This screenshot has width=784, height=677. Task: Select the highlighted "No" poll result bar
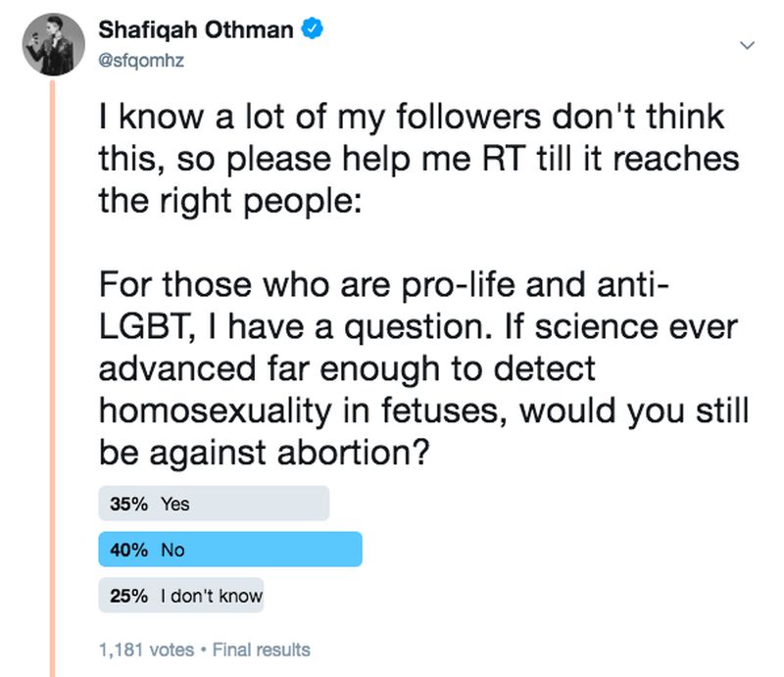tap(230, 550)
